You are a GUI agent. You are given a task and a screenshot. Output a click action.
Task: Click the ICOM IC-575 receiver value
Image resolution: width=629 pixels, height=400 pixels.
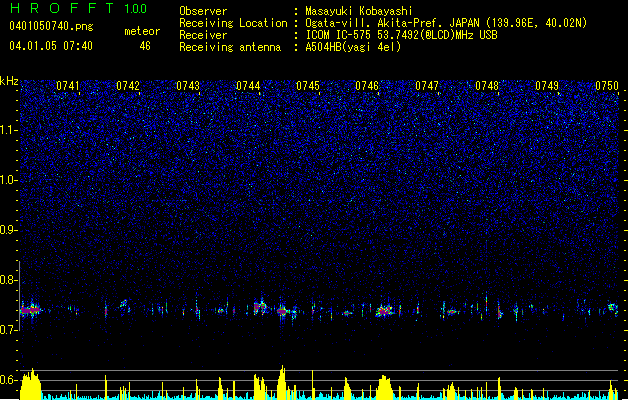point(401,35)
